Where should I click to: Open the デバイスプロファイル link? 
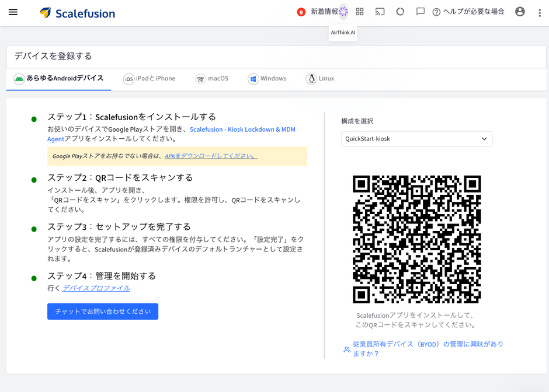pyautogui.click(x=96, y=288)
